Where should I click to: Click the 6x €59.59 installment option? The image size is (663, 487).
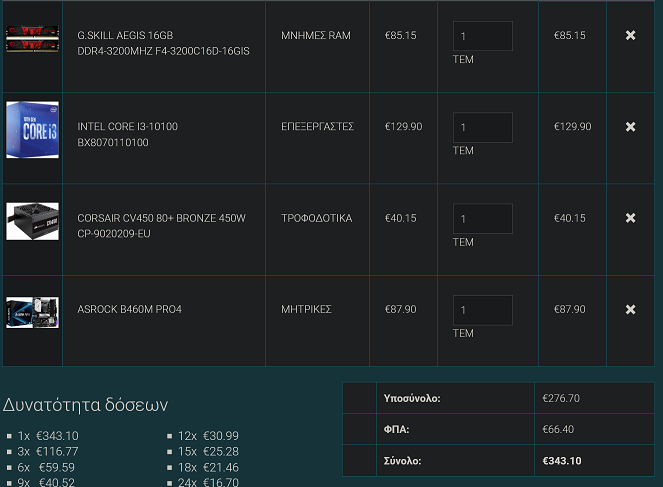[x=46, y=468]
